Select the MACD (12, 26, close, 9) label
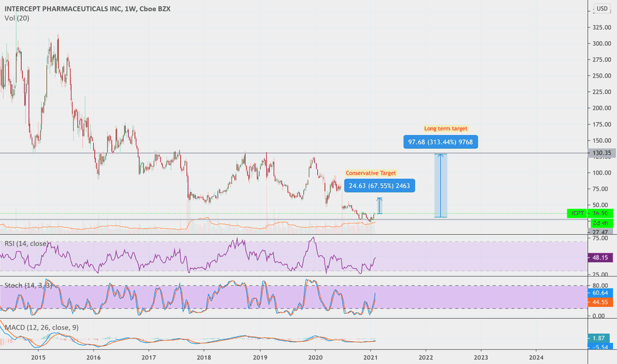This screenshot has height=364, width=617. (x=41, y=328)
